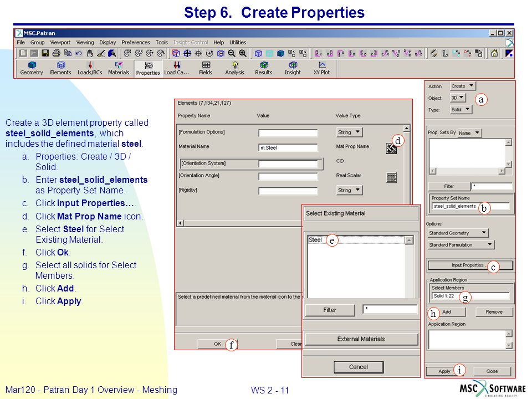Open the Tools menu
This screenshot has width=532, height=399.
162,43
